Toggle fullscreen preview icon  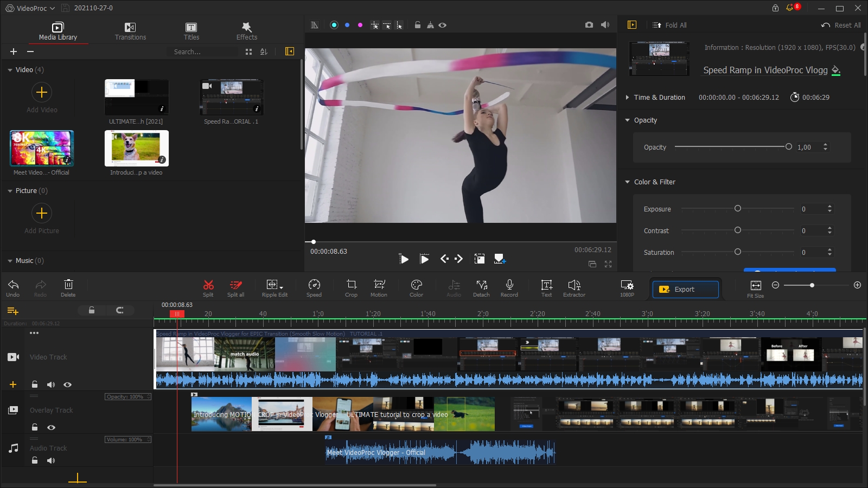tap(608, 264)
